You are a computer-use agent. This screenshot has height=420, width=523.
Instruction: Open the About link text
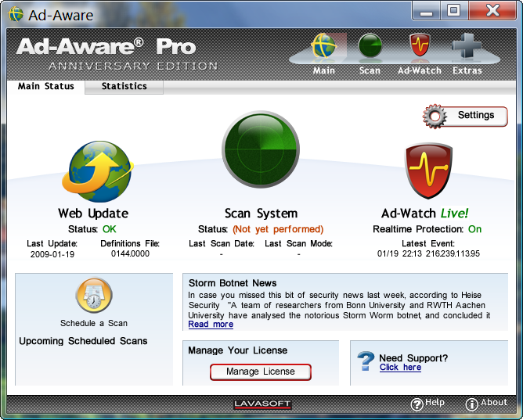coord(494,402)
